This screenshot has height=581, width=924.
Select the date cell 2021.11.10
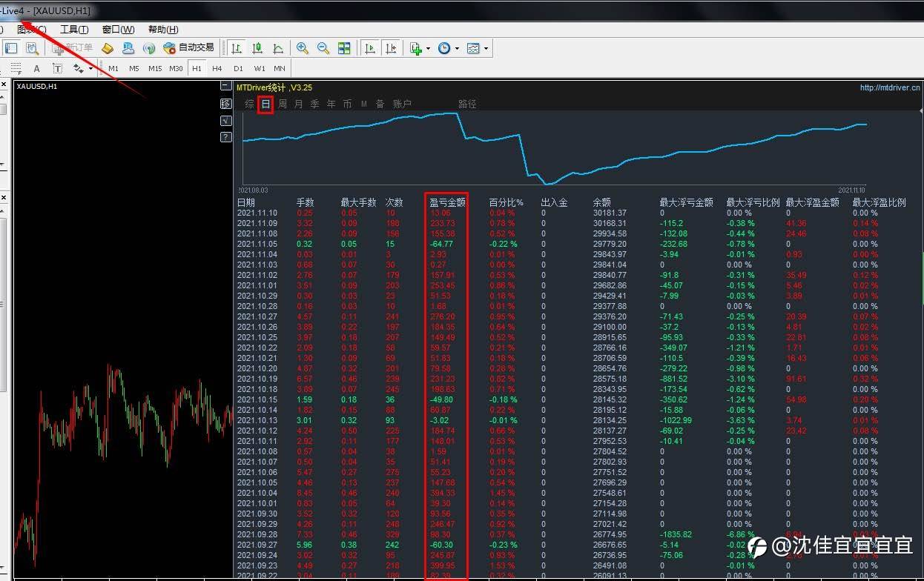(x=257, y=213)
